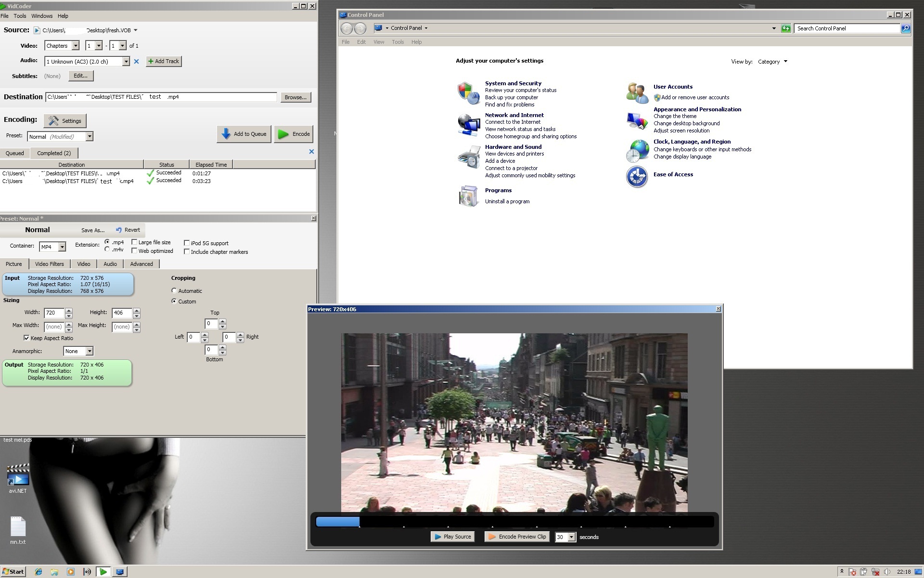Image resolution: width=924 pixels, height=578 pixels.
Task: Click the preview position slider bar
Action: 514,522
